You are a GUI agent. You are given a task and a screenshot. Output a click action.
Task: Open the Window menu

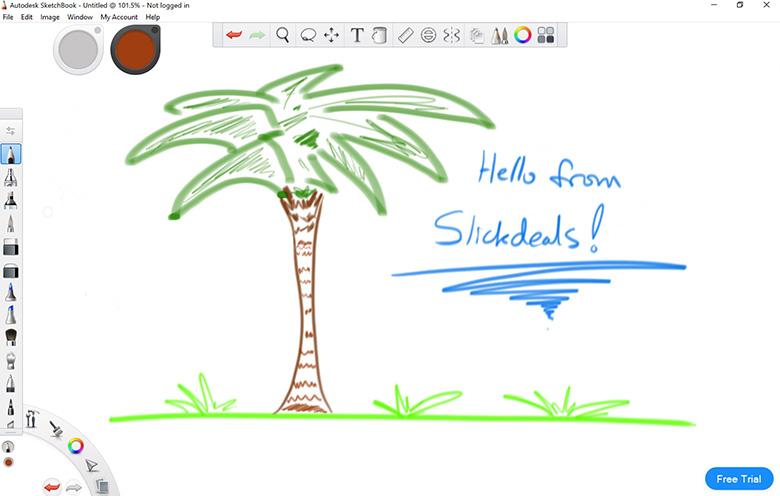[80, 17]
